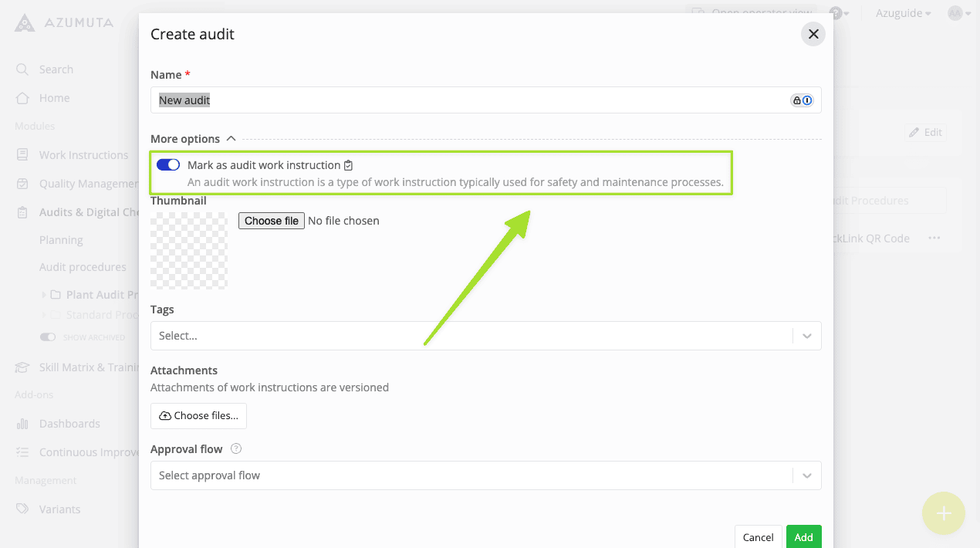The image size is (980, 548).
Task: Click the Azumuta logo icon
Action: pos(25,23)
